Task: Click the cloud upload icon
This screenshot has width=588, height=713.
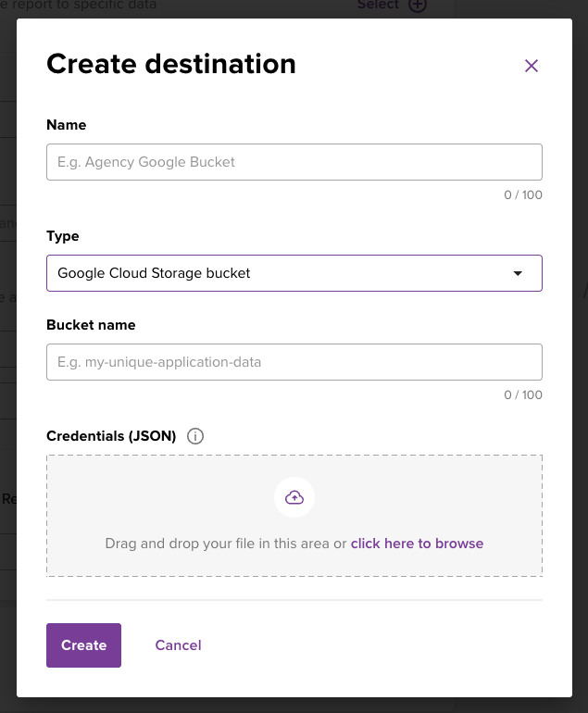Action: 294,498
